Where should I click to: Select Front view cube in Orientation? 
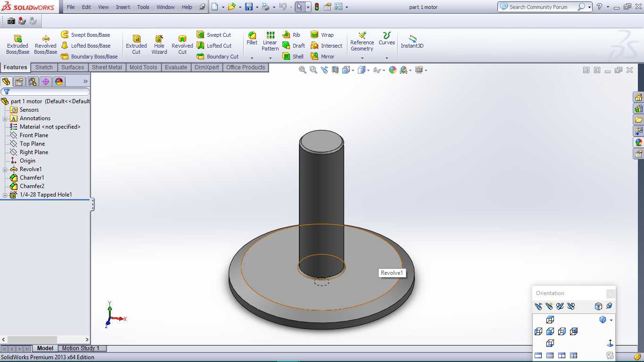550,331
